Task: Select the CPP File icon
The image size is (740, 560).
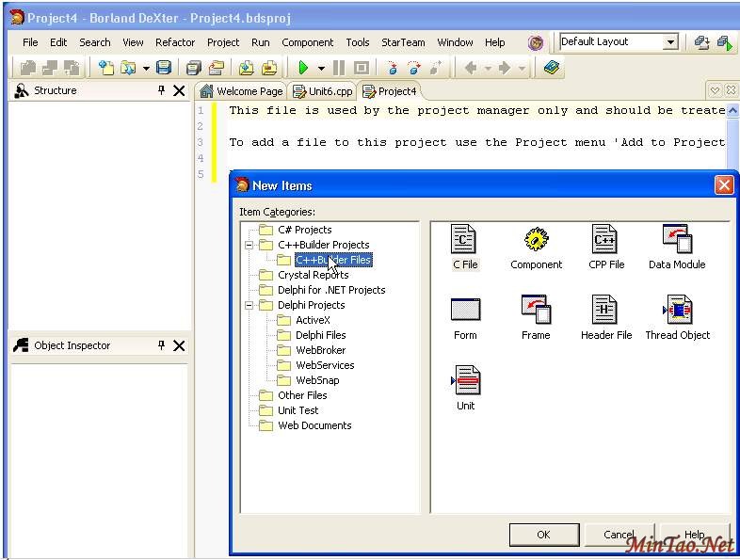Action: [604, 239]
